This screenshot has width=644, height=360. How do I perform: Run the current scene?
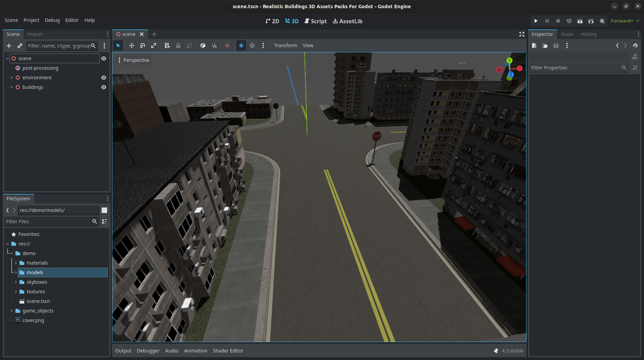coord(580,21)
